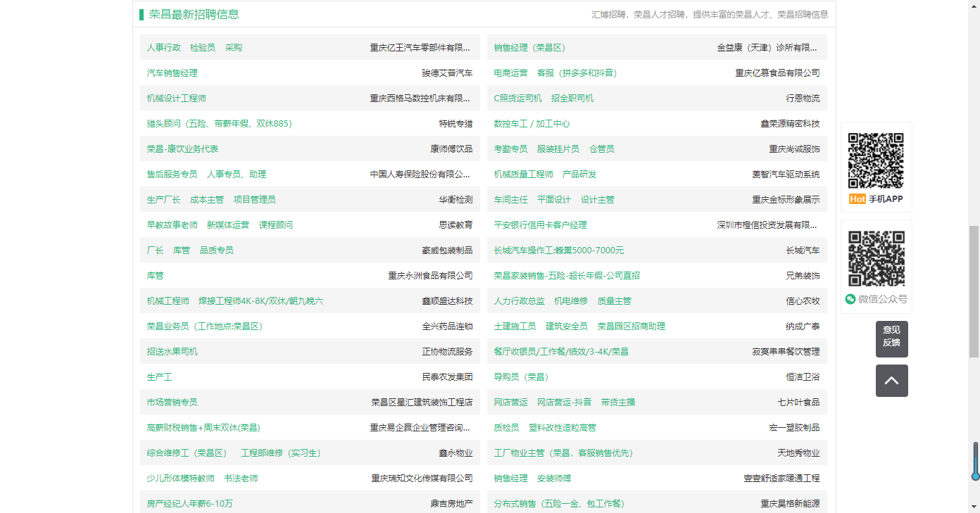The height and width of the screenshot is (513, 980).
Task: Open the 书法老师 job link
Action: pyautogui.click(x=241, y=479)
